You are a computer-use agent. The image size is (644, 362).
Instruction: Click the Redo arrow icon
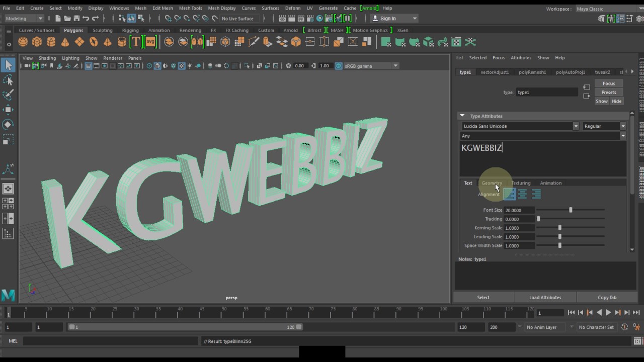(x=96, y=19)
